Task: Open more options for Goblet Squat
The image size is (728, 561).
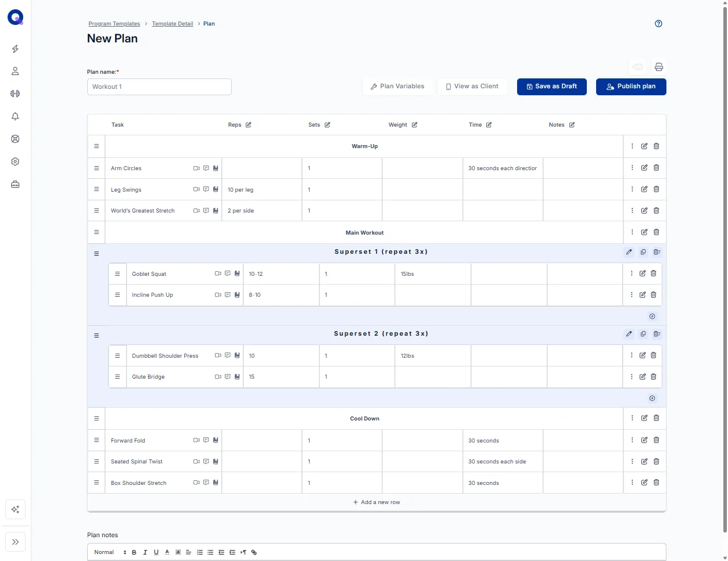Action: (632, 274)
